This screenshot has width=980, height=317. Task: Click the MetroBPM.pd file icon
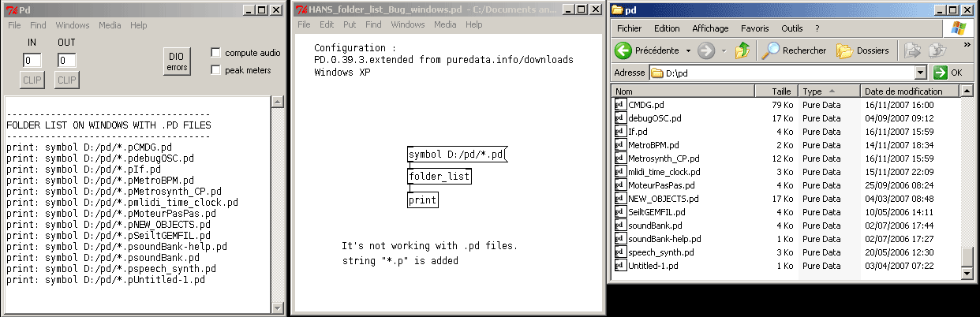(619, 144)
